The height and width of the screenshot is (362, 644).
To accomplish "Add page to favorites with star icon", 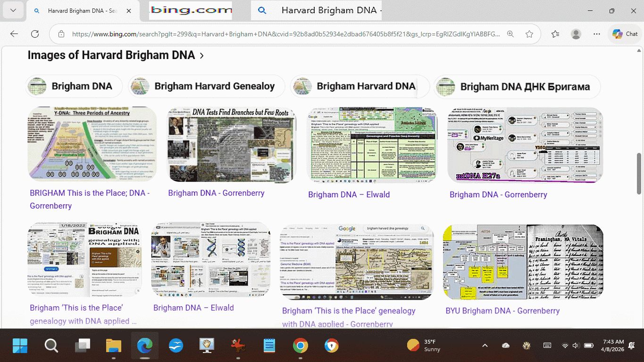I will 529,34.
